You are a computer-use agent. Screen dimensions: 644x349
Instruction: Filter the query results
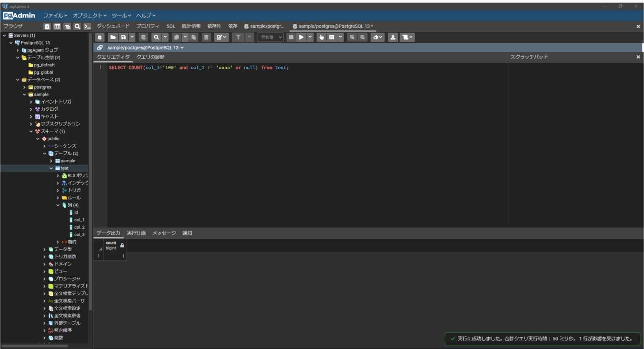(x=238, y=37)
